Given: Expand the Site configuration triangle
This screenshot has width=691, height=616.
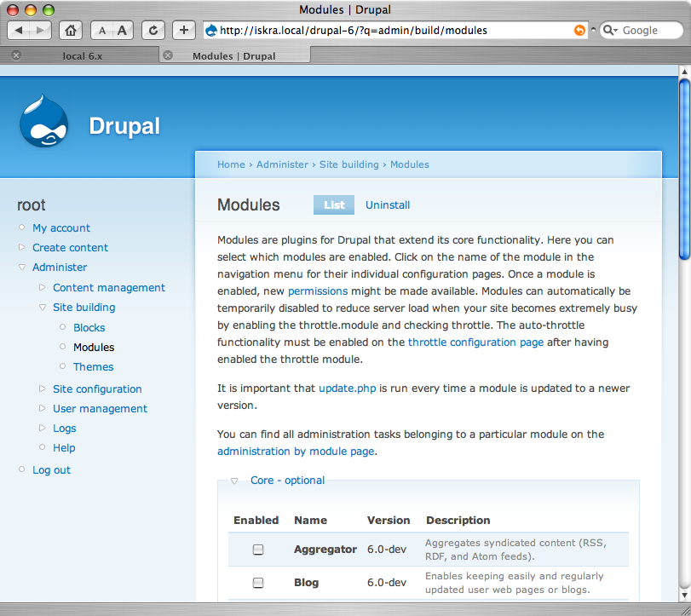Looking at the screenshot, I should click(43, 389).
